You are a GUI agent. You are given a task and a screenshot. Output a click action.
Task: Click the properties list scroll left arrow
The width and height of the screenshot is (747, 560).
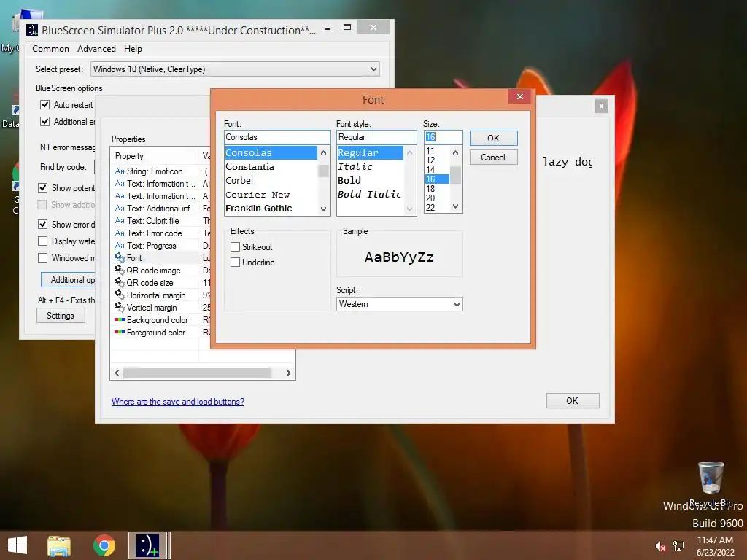(x=117, y=373)
